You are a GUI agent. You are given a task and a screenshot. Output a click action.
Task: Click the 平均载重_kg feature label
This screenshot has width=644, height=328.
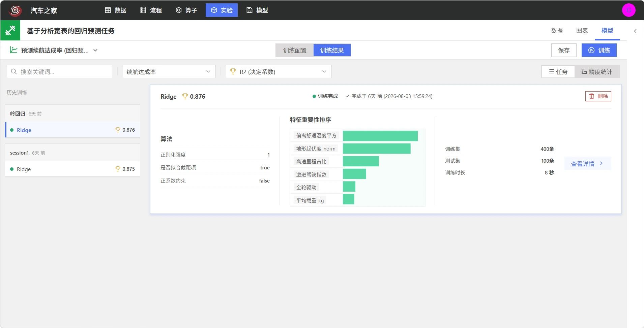pyautogui.click(x=310, y=200)
